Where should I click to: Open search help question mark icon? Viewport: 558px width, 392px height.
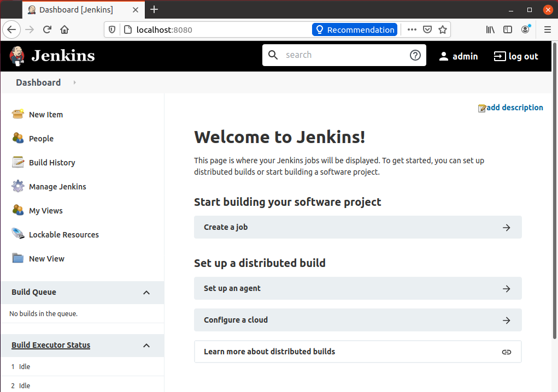pos(415,55)
